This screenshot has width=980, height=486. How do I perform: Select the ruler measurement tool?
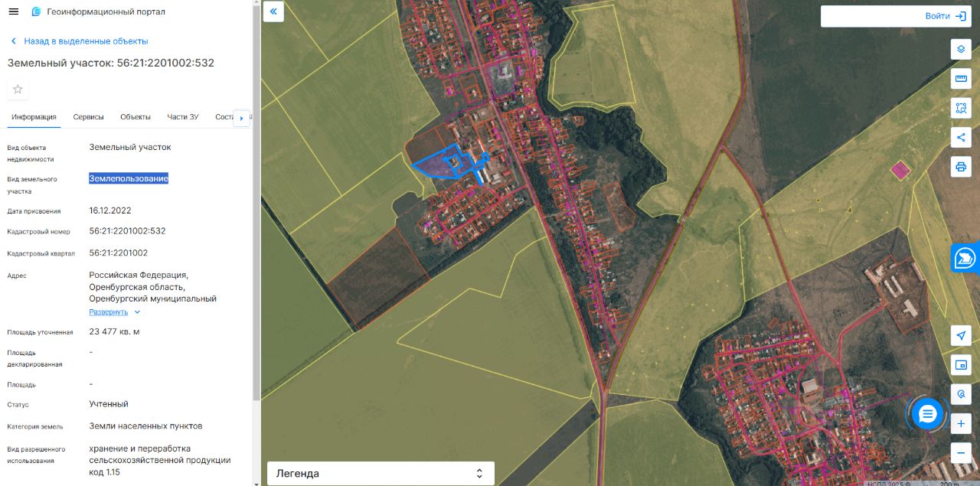[x=961, y=79]
